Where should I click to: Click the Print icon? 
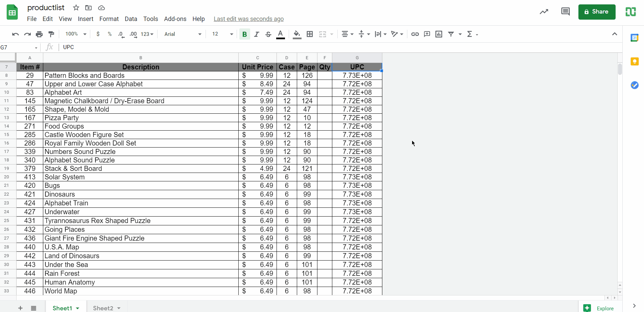pos(39,34)
